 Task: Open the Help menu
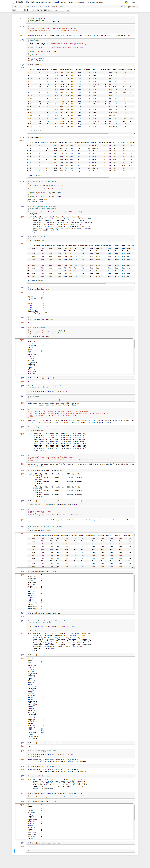[62, 6]
